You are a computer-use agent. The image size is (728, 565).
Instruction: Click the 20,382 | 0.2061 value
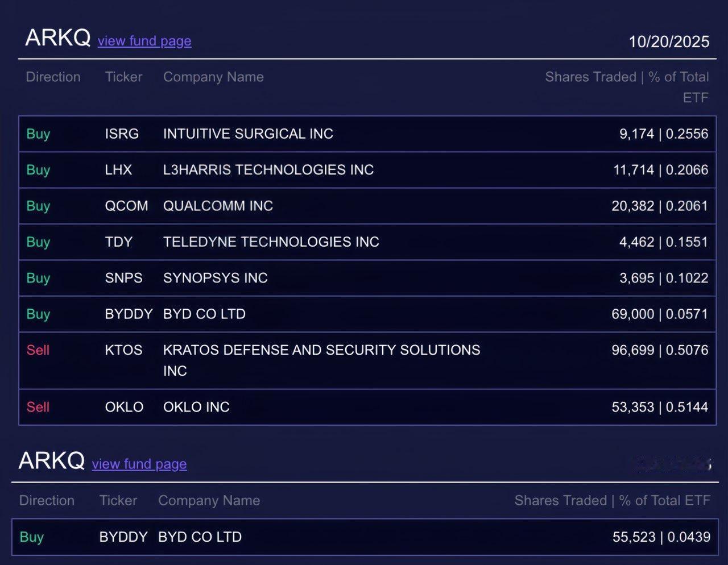pos(660,206)
